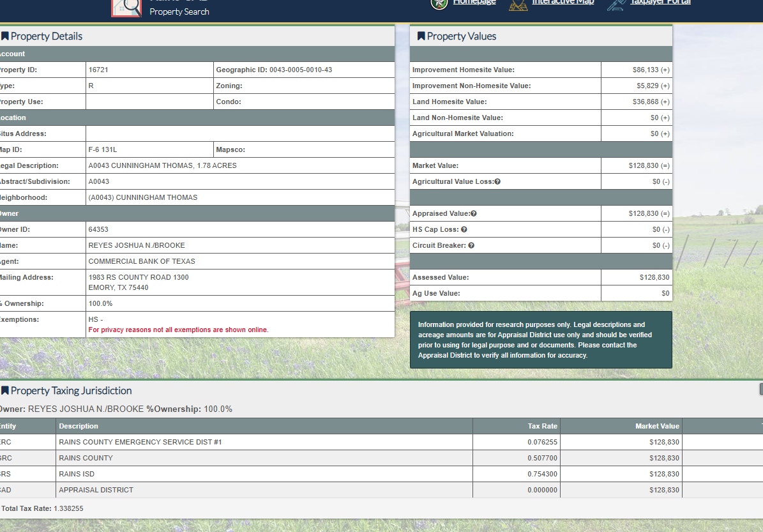Click bookmark icon beside Property Values heading

(421, 36)
